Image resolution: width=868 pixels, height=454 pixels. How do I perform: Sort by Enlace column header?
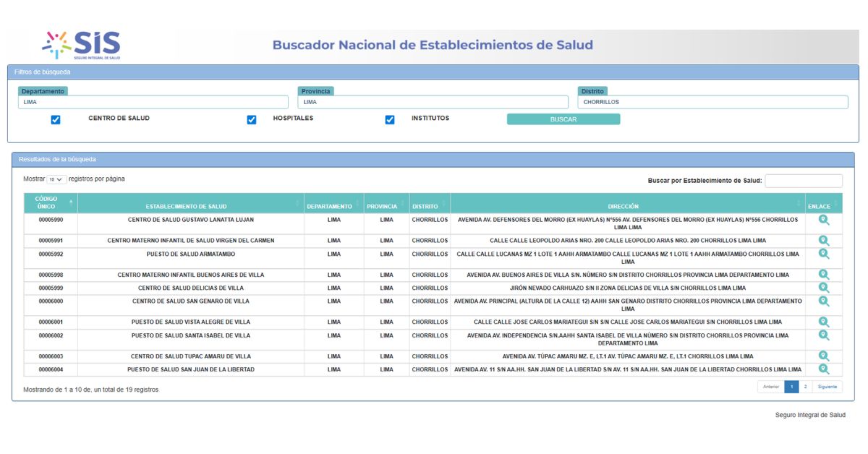pyautogui.click(x=823, y=203)
